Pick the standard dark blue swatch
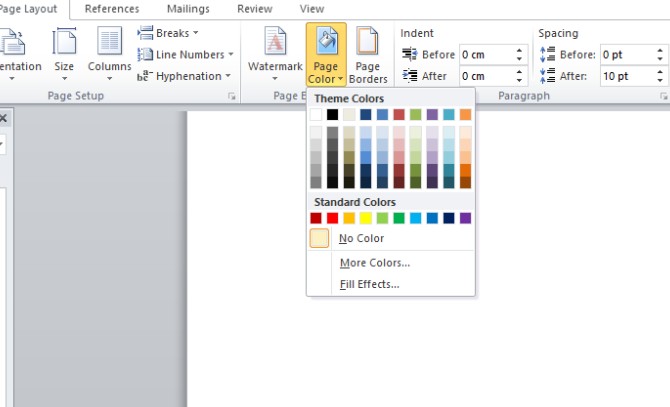670x407 pixels. point(449,218)
